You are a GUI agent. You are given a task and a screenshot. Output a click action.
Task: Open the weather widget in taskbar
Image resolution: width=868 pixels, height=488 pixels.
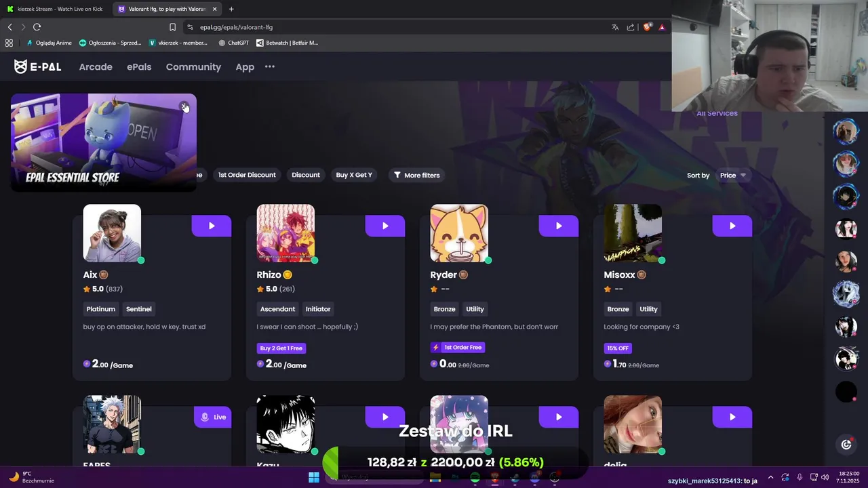tap(33, 477)
